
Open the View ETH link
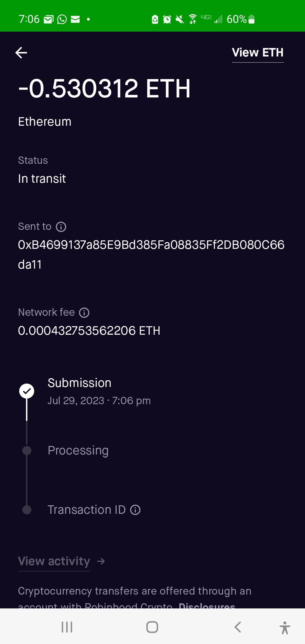point(258,53)
